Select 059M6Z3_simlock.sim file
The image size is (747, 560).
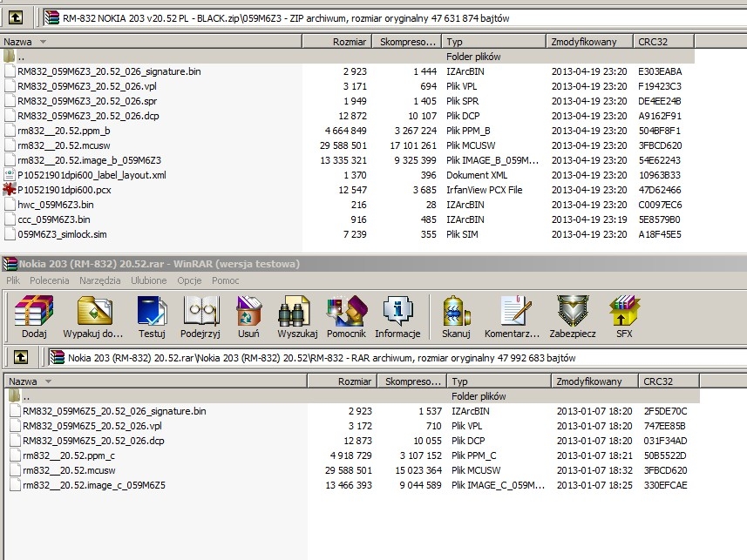coord(62,233)
